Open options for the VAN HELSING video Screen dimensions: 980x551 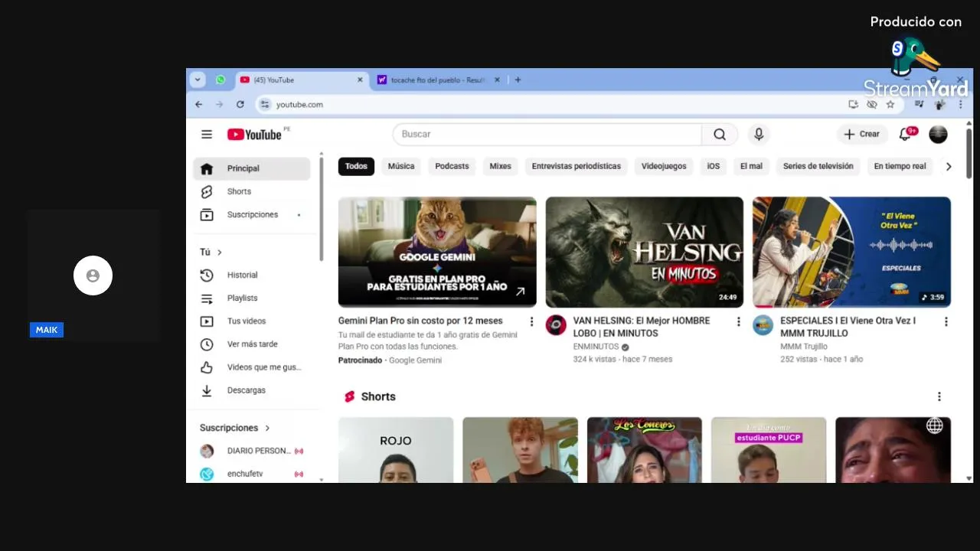point(739,321)
